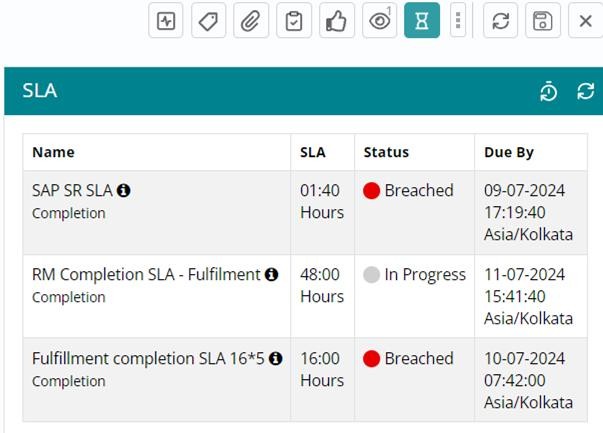Toggle the hourglass SLA panel button

pos(422,21)
